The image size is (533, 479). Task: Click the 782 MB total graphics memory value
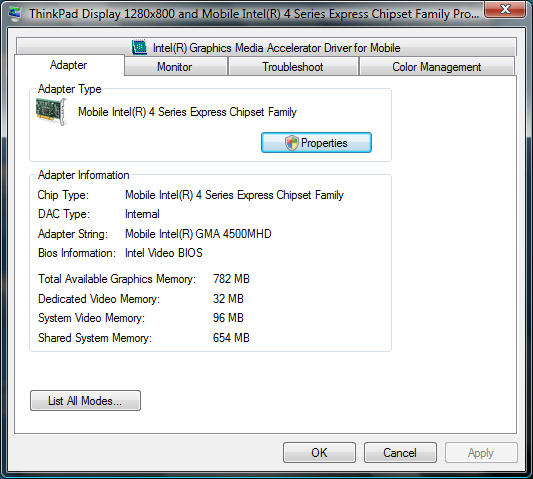tap(231, 279)
